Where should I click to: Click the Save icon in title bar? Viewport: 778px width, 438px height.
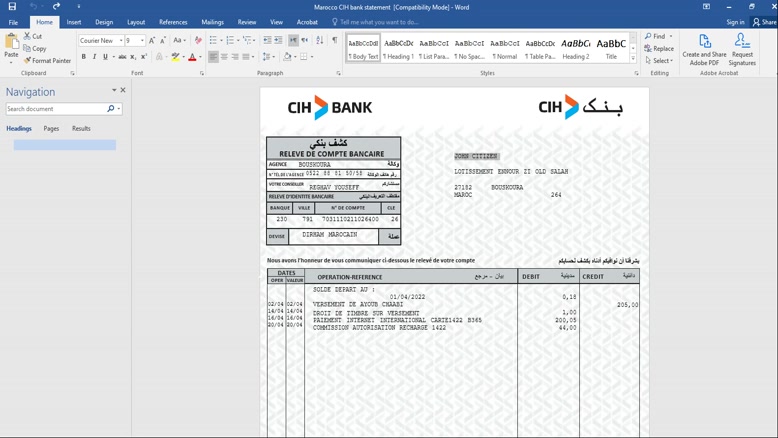(x=12, y=6)
